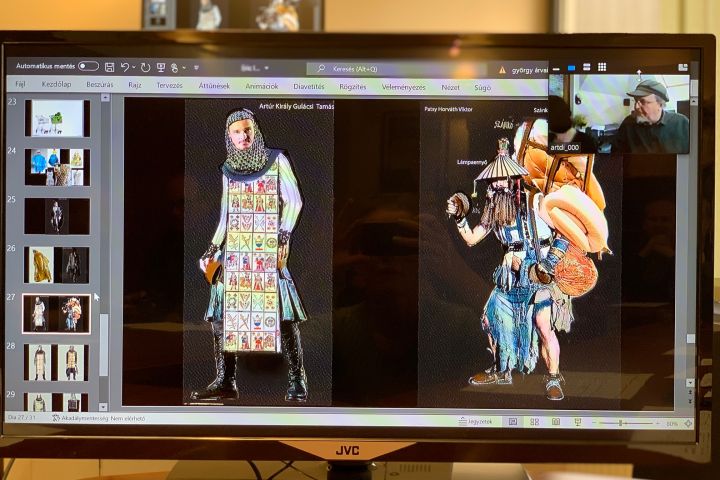Open the Rajz tab
The height and width of the screenshot is (480, 720).
click(x=135, y=85)
